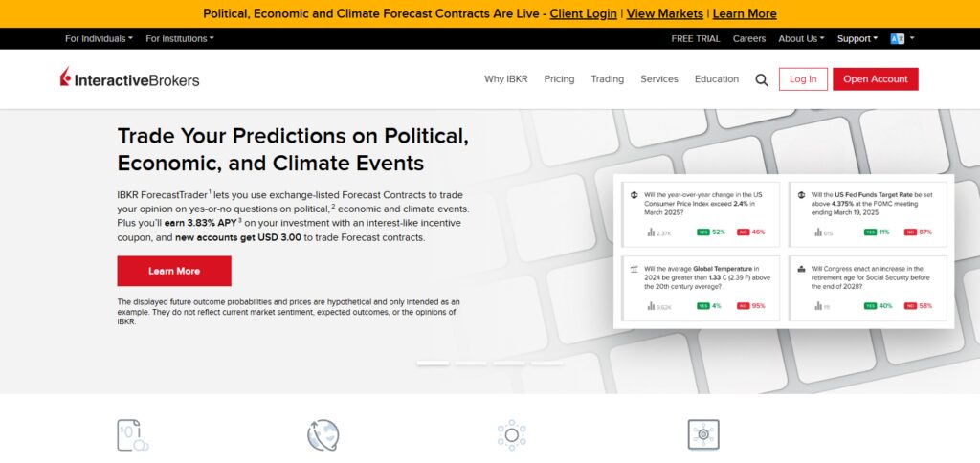This screenshot has width=980, height=463.
Task: Select NO 87% on Fed Funds forecast
Action: pyautogui.click(x=918, y=231)
